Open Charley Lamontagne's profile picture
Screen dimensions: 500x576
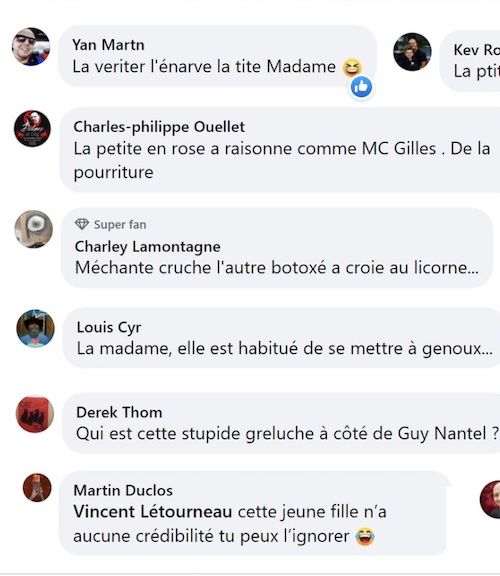(x=33, y=229)
